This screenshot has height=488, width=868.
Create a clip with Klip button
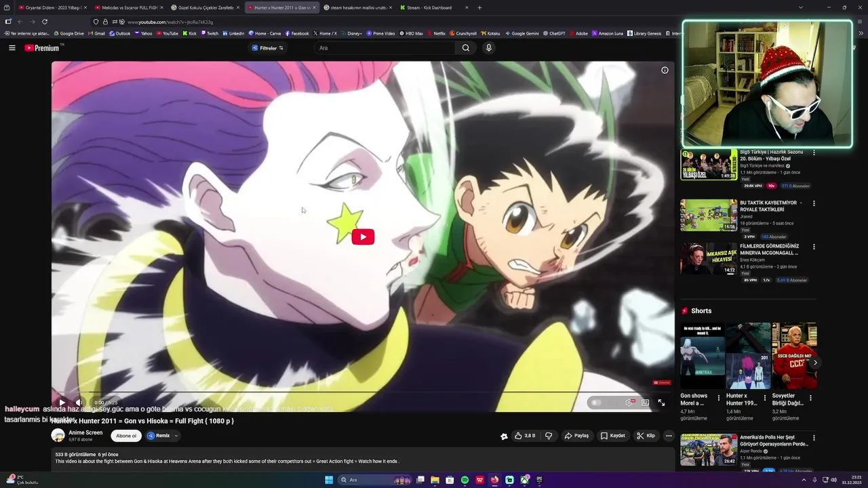pos(646,436)
